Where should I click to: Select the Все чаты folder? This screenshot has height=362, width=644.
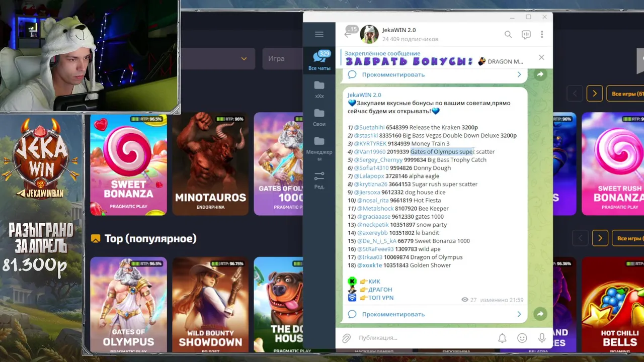[x=319, y=61]
